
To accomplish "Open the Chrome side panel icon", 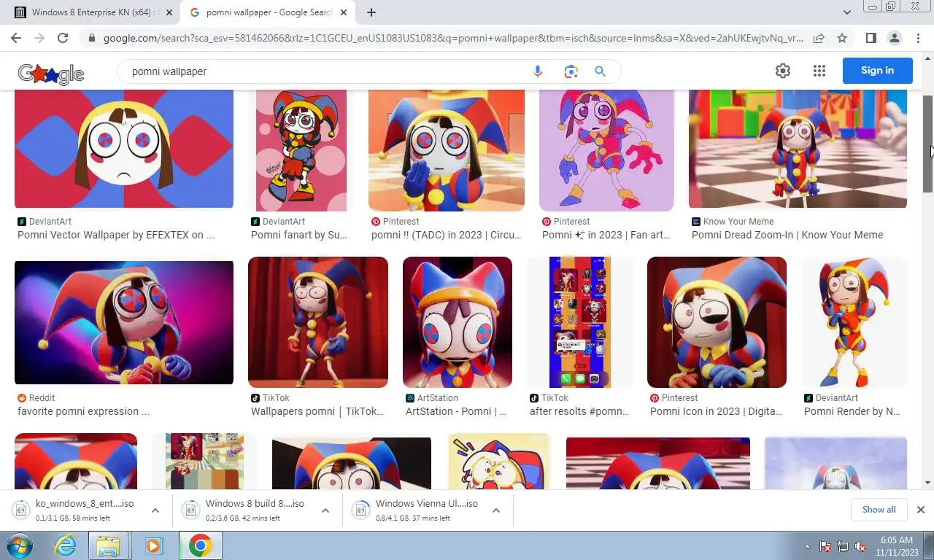I will click(x=871, y=38).
